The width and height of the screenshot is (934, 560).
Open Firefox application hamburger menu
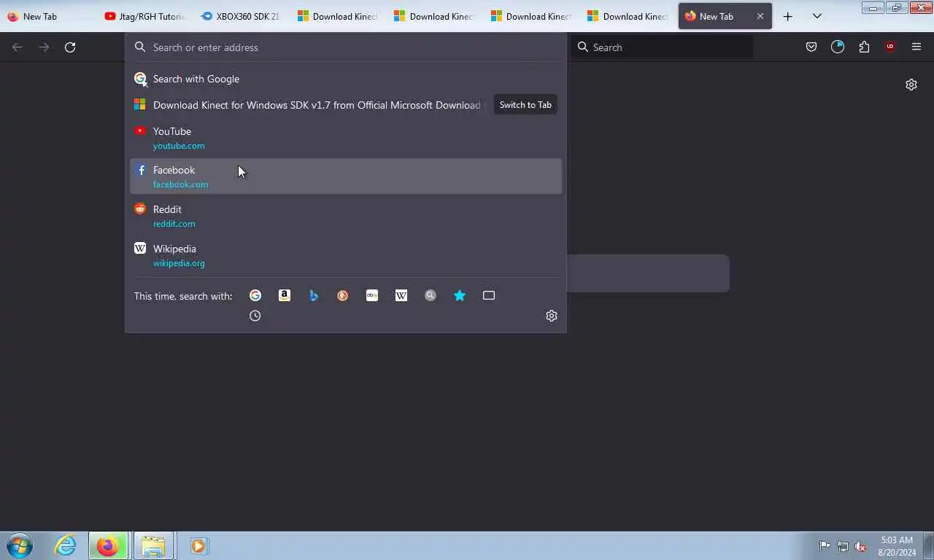click(x=916, y=47)
